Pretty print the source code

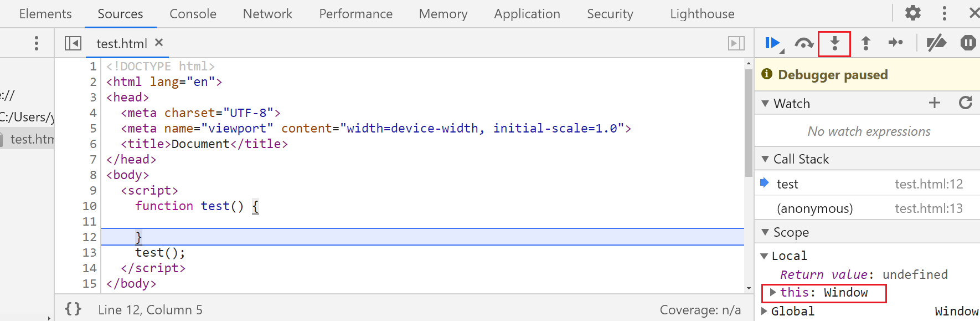pyautogui.click(x=73, y=309)
